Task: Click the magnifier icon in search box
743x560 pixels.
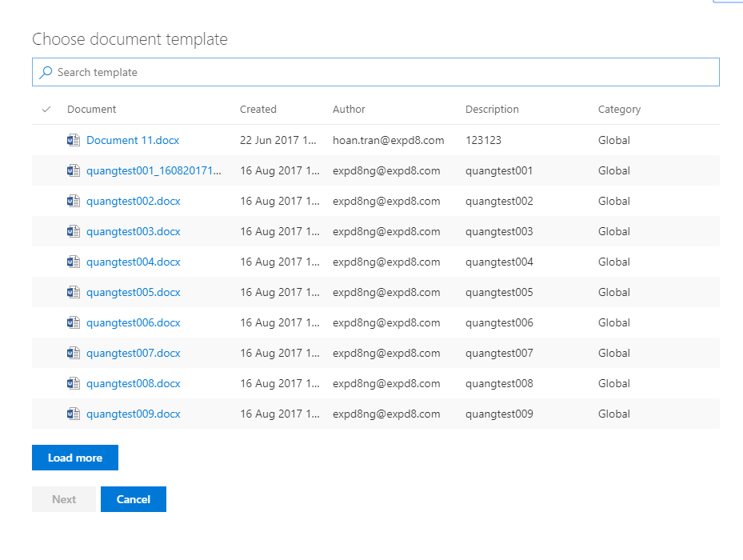Action: [x=46, y=72]
